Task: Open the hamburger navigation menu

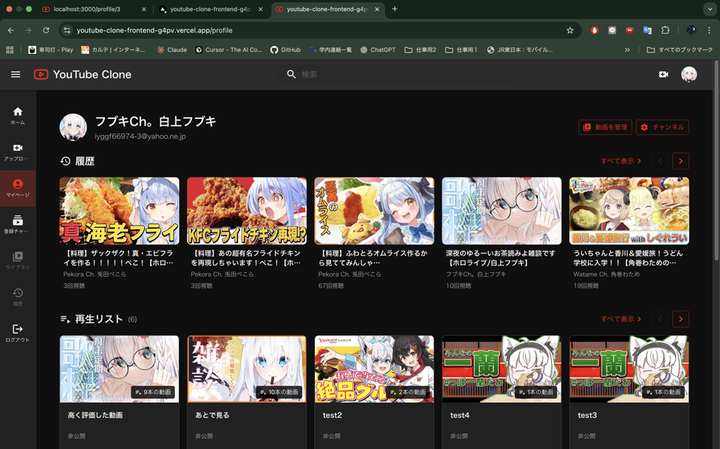Action: coord(16,74)
